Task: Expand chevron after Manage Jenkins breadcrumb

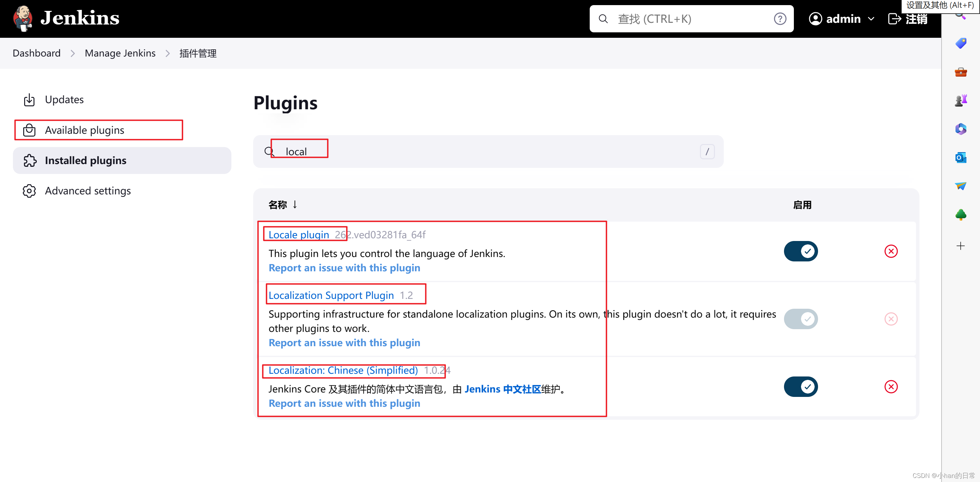Action: 167,54
